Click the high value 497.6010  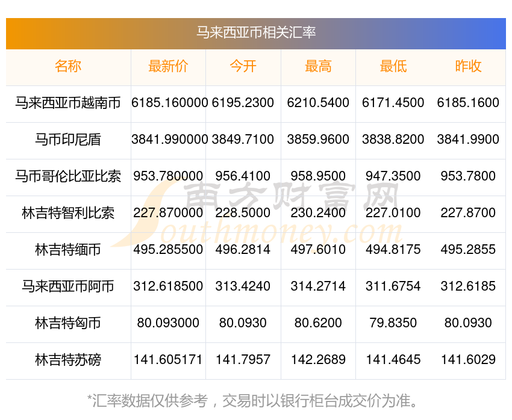click(x=318, y=250)
